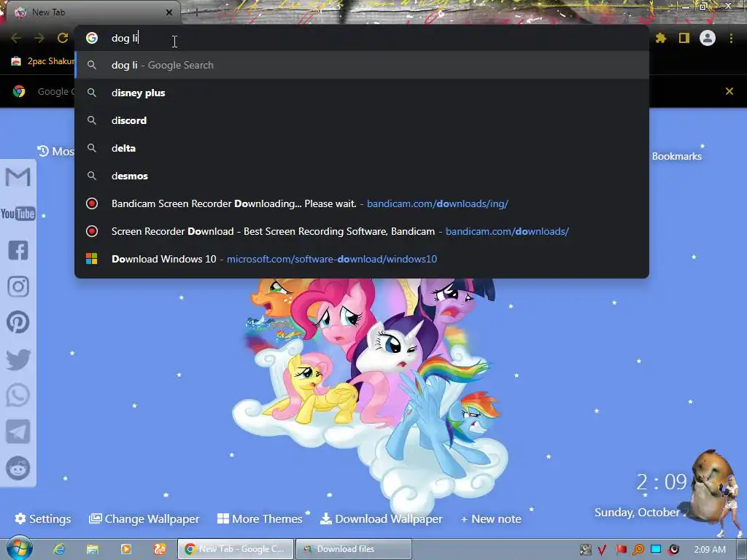Screen dimensions: 747x560
Task: Switch to Download files taskbar window
Action: (x=354, y=549)
